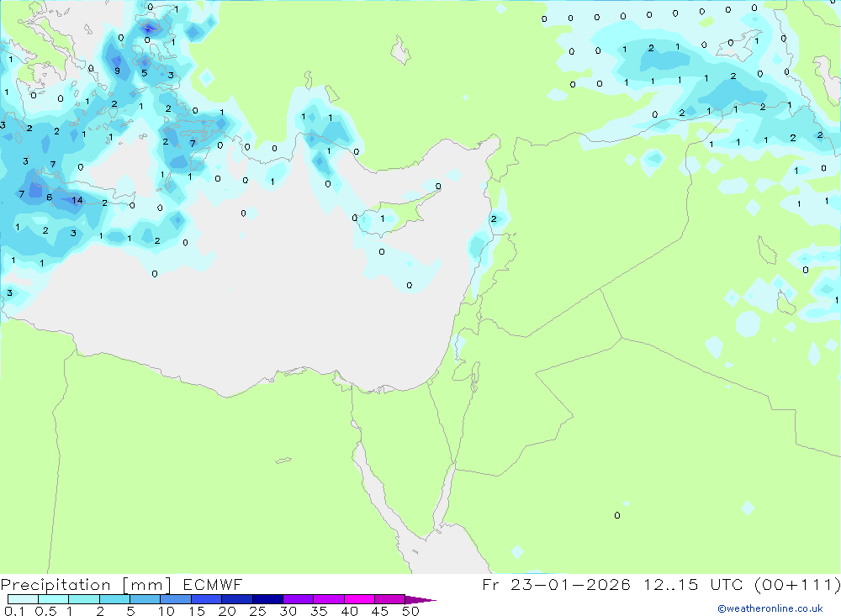Click the '30' legend scale label
The height and width of the screenshot is (616, 841).
pos(288,611)
